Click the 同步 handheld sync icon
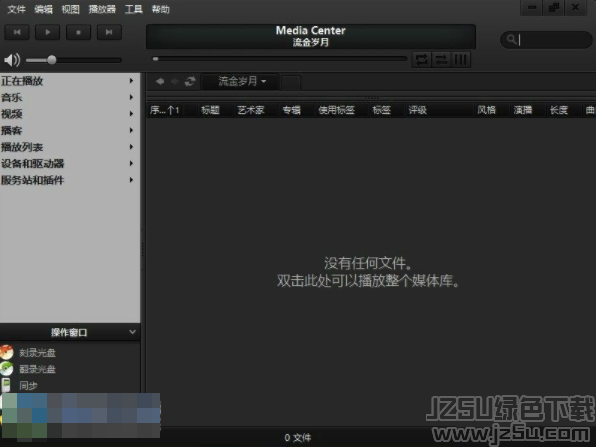 tap(6, 385)
